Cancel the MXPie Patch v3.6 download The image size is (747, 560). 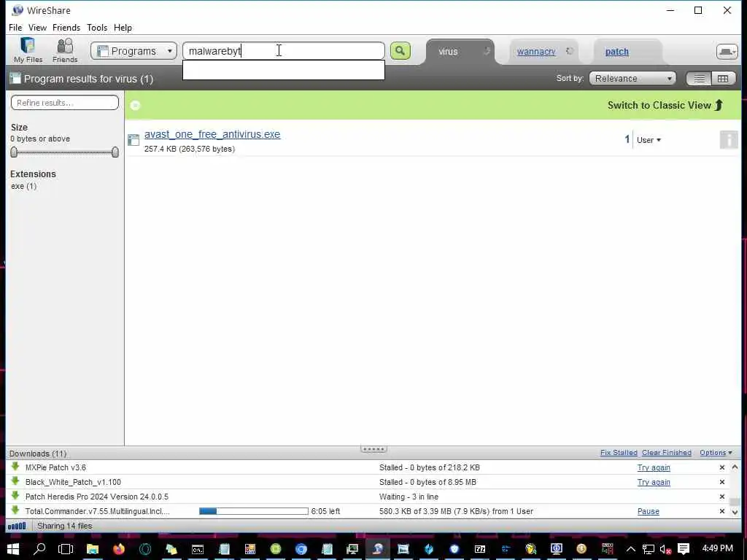(x=721, y=467)
